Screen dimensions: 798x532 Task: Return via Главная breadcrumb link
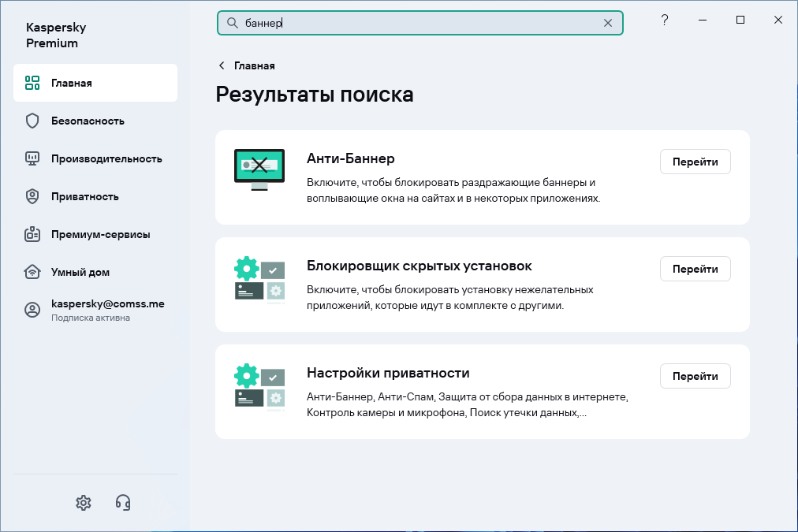[255, 65]
